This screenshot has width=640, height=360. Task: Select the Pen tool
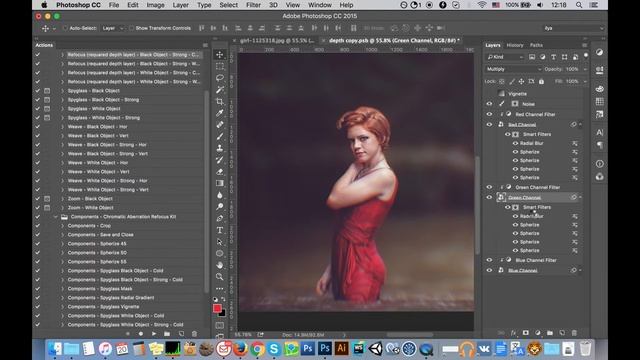tap(220, 218)
